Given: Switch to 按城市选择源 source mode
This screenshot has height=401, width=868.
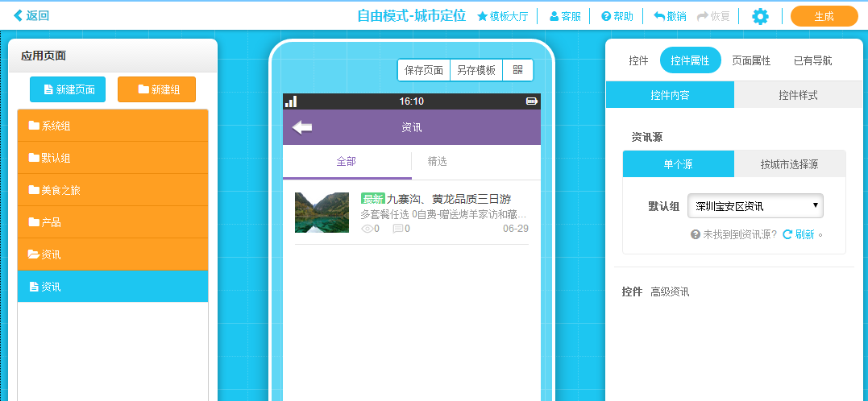Looking at the screenshot, I should click(x=789, y=164).
